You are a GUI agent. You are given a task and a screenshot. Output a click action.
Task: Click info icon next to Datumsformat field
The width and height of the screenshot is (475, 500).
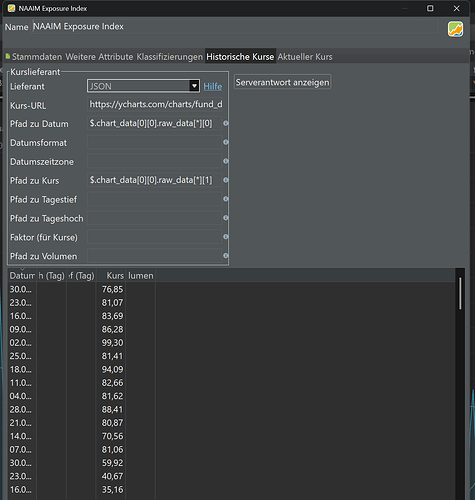(226, 142)
